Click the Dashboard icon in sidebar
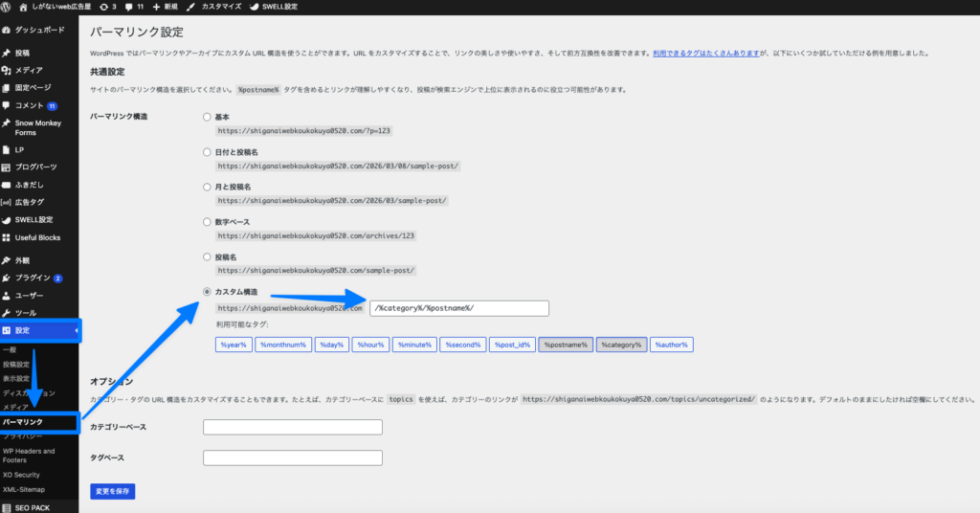980x513 pixels. coord(7,31)
